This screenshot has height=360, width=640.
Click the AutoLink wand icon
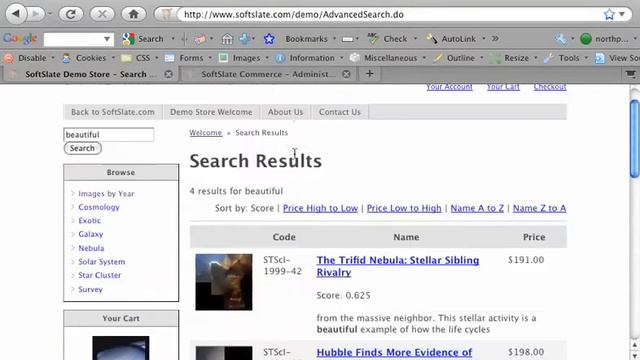tap(431, 39)
